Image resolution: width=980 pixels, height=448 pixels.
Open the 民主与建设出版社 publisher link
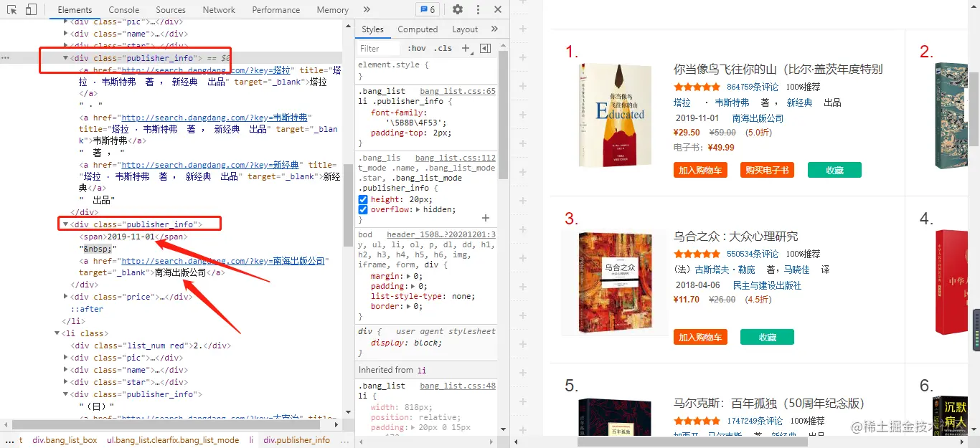(x=767, y=285)
